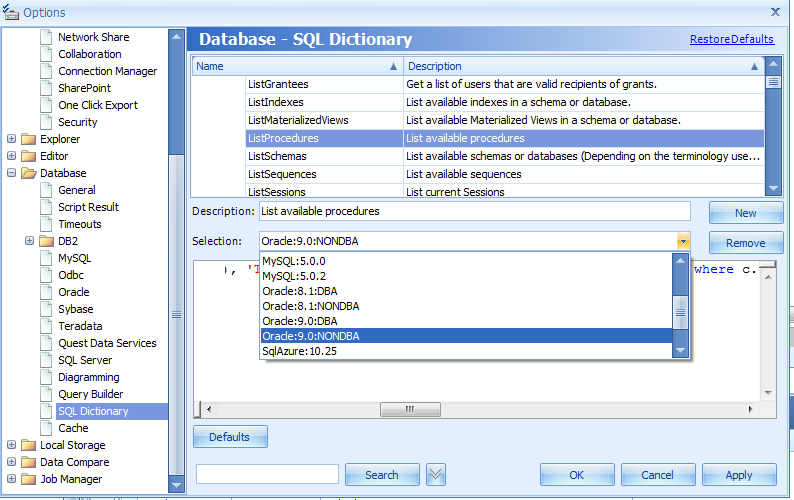Select Quest Data Services item
Screen dimensions: 794x500
pos(107,343)
